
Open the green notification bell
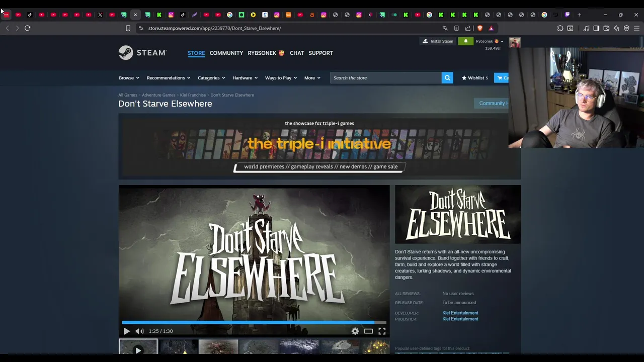466,41
